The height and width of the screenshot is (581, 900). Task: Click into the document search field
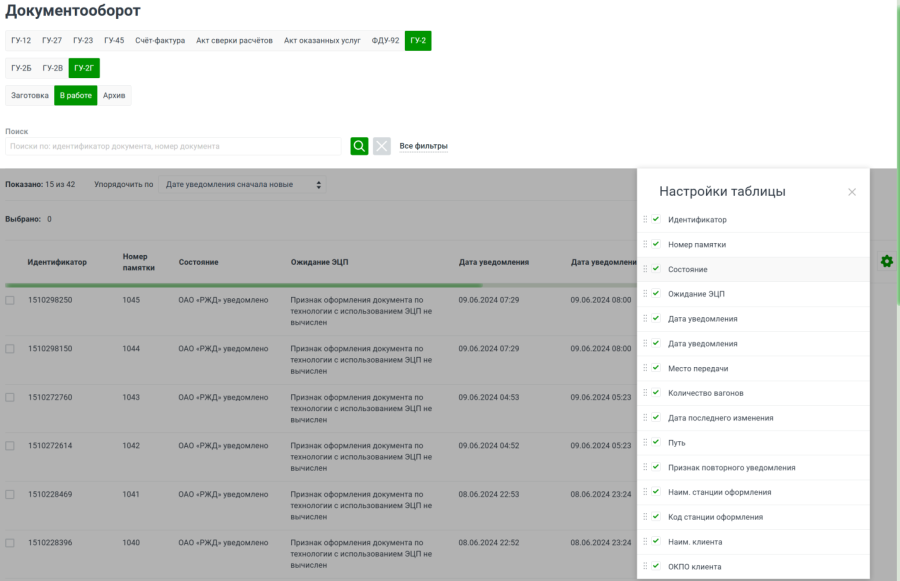(175, 146)
